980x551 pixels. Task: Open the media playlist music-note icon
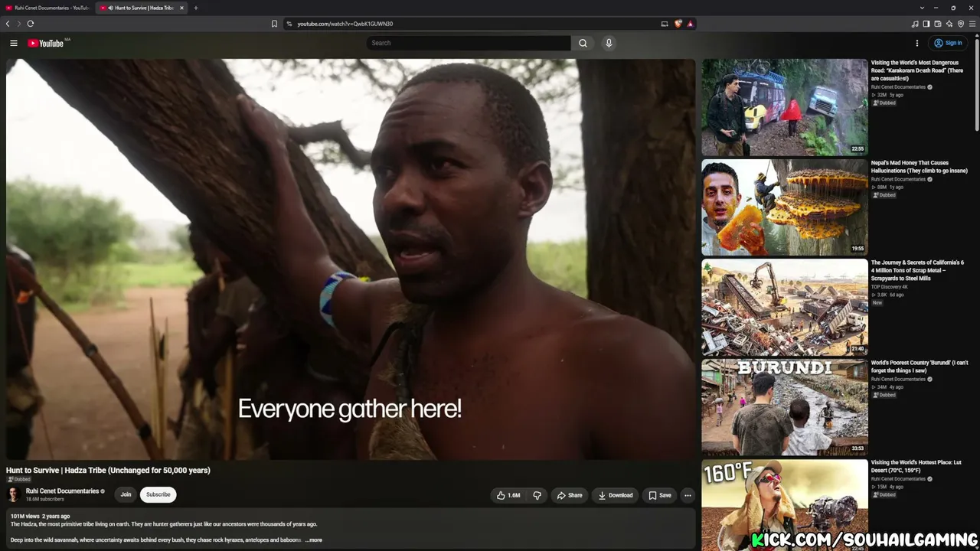point(915,24)
